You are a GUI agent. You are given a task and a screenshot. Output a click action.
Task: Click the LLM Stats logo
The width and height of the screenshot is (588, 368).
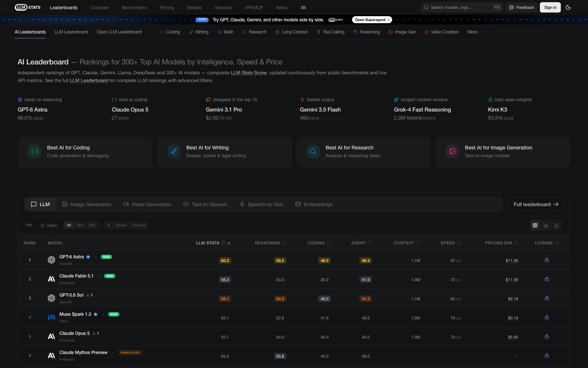[x=28, y=7]
